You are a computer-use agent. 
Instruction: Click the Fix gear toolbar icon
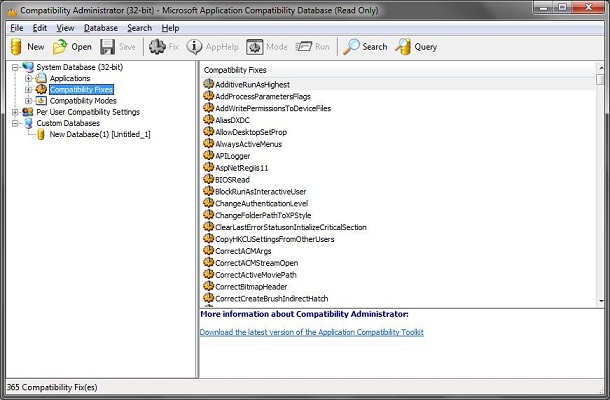[x=157, y=47]
